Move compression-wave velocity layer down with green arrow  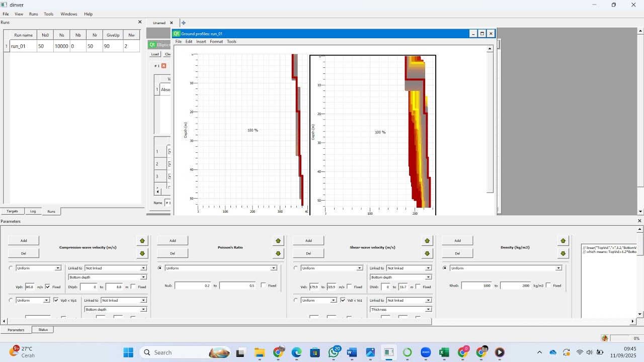click(x=142, y=253)
